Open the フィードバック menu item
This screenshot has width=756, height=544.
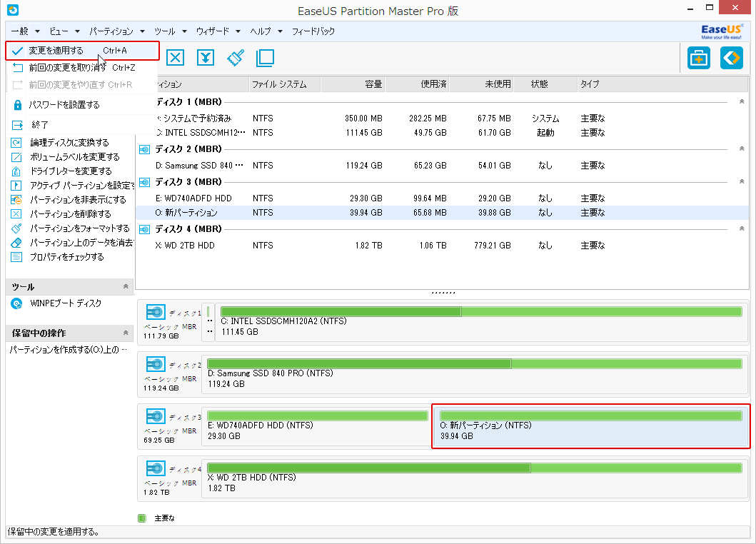click(313, 31)
